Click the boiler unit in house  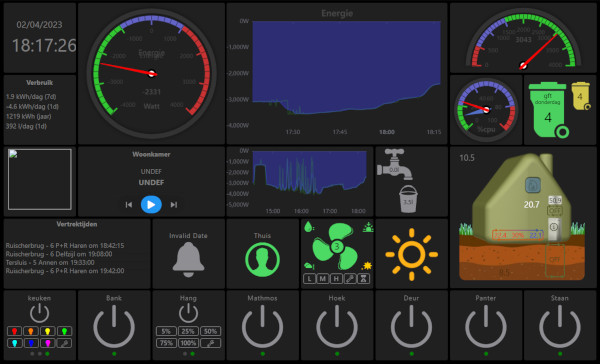[554, 229]
